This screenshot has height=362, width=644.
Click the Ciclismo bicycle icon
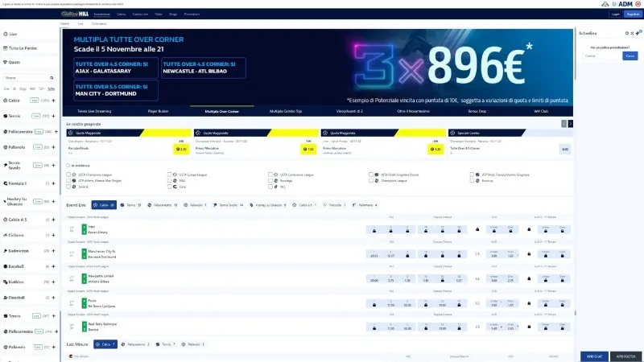[6, 235]
